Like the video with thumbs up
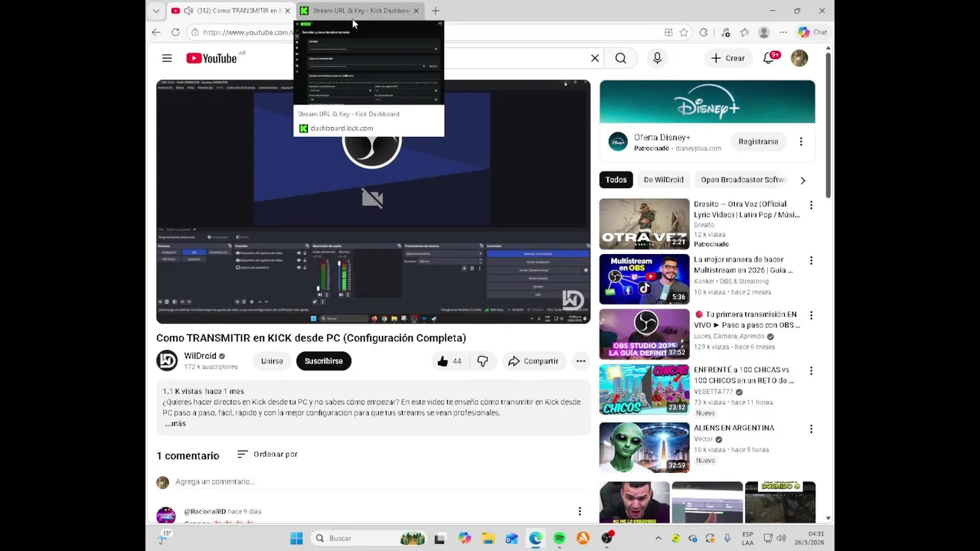The image size is (980, 551). pos(450,361)
